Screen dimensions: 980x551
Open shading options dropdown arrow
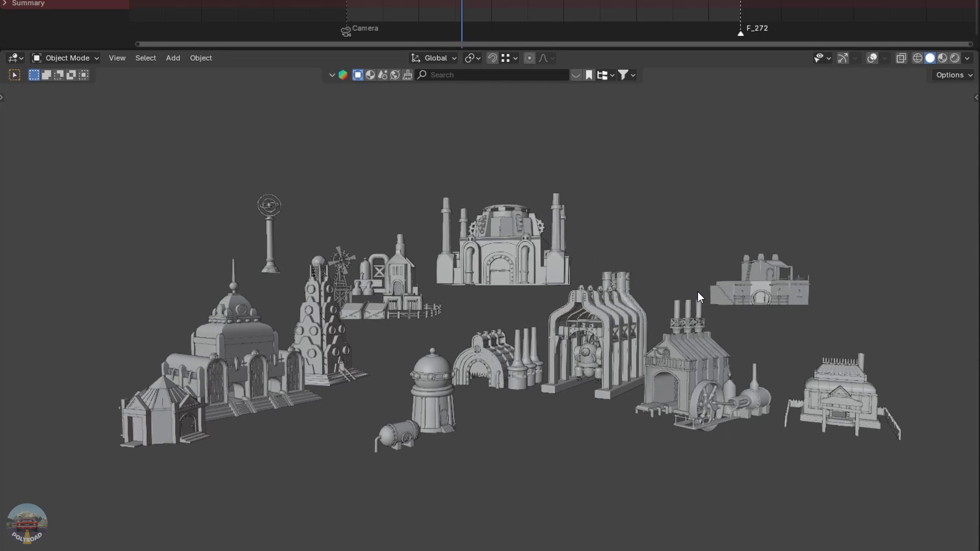click(x=967, y=58)
